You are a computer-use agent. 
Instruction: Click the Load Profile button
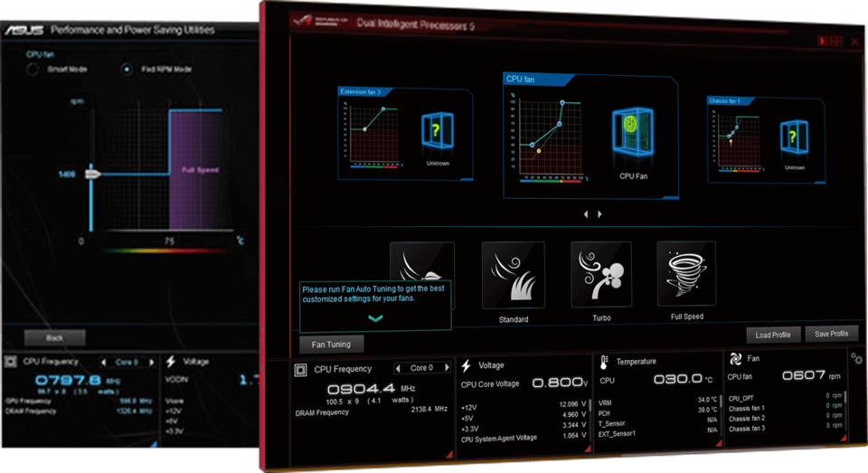click(773, 336)
